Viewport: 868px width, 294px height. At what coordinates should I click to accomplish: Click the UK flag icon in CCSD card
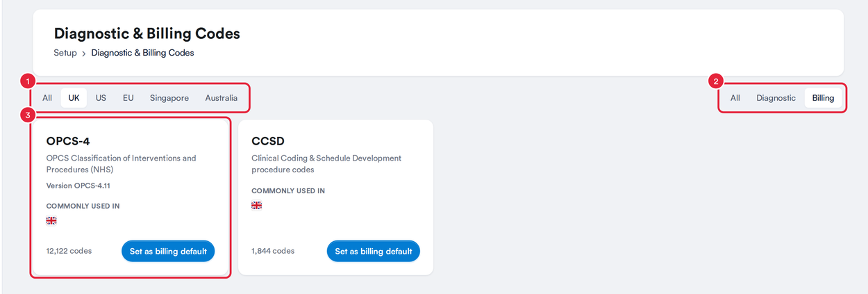[257, 205]
